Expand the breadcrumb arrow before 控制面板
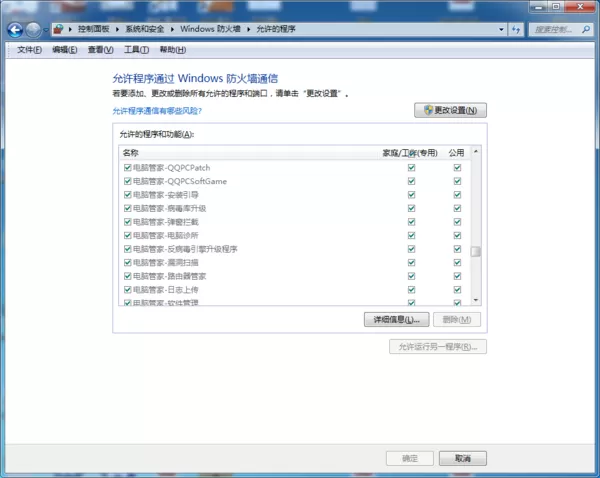Image resolution: width=600 pixels, height=478 pixels. [x=70, y=29]
